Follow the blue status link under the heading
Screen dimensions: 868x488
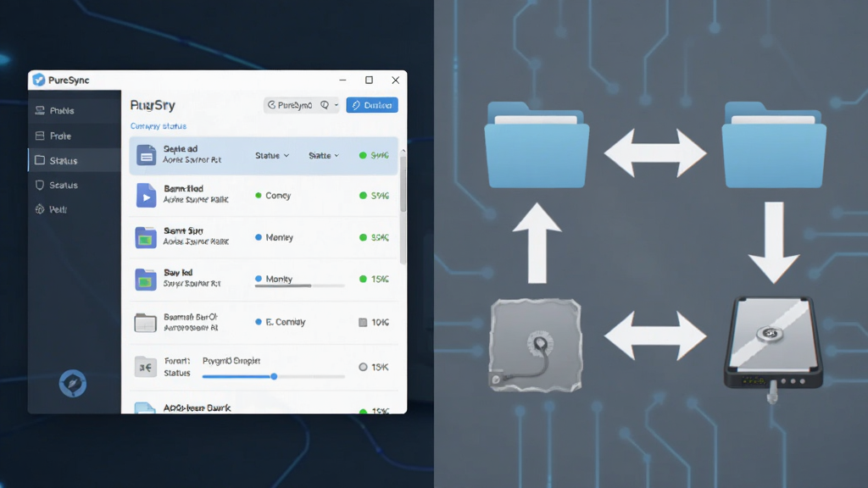pyautogui.click(x=159, y=126)
